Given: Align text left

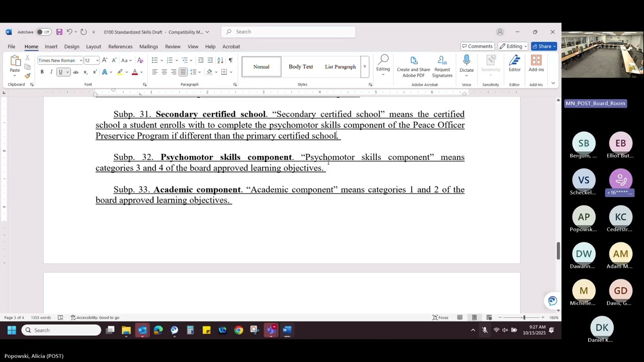Looking at the screenshot, I should coord(154,72).
